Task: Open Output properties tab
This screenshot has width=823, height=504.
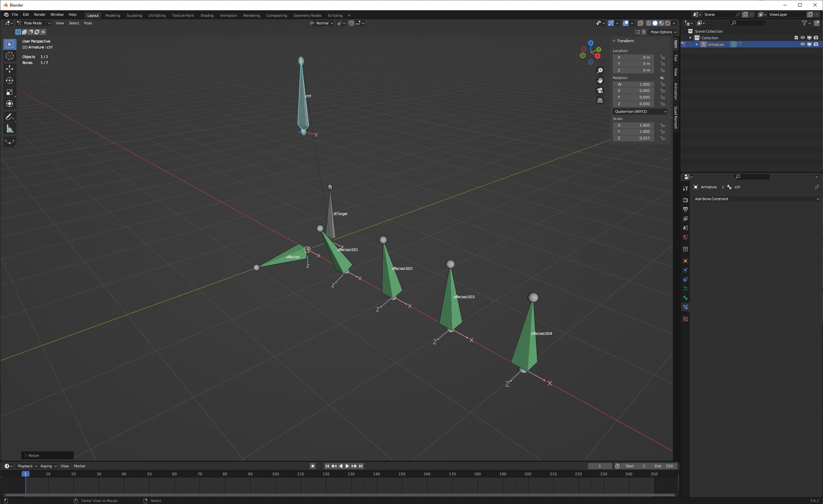Action: tap(685, 209)
